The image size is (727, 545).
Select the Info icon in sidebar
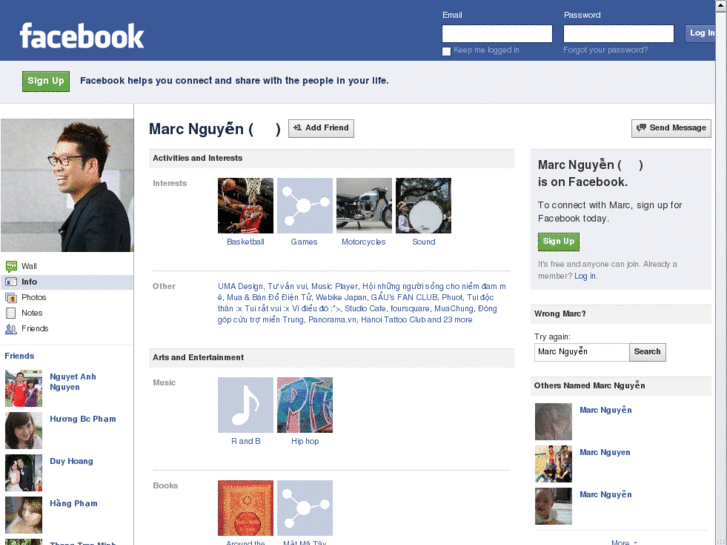(11, 282)
